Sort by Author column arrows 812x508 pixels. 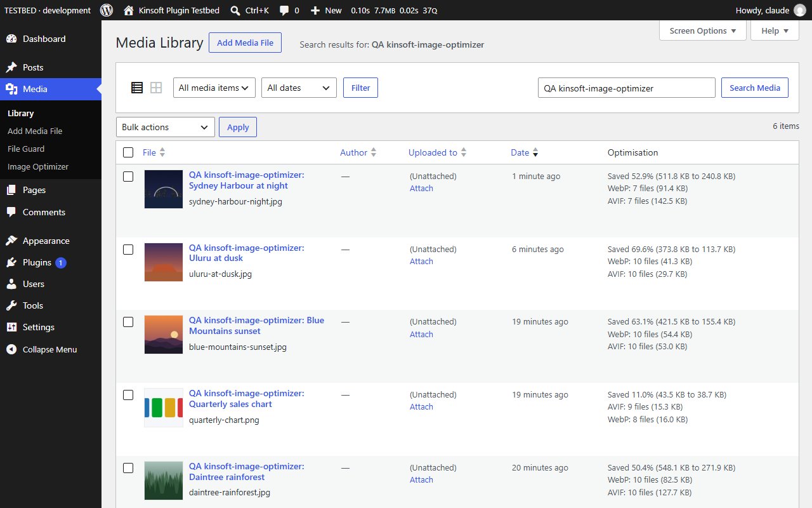pos(374,152)
